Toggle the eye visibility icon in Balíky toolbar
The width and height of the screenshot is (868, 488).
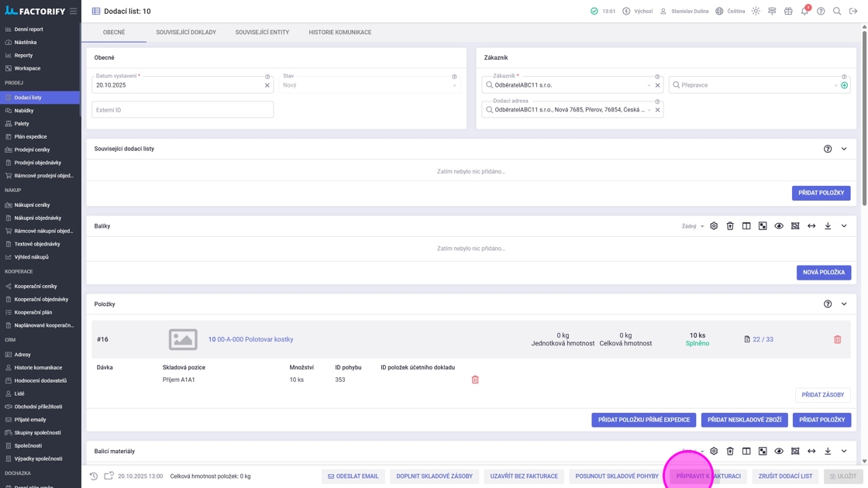(x=779, y=225)
